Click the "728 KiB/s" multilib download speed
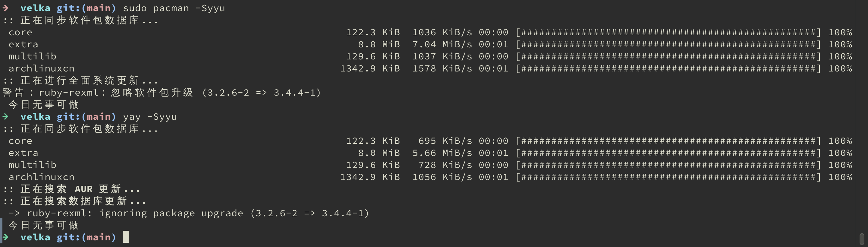Screen dimensions: 868x247 (445, 165)
